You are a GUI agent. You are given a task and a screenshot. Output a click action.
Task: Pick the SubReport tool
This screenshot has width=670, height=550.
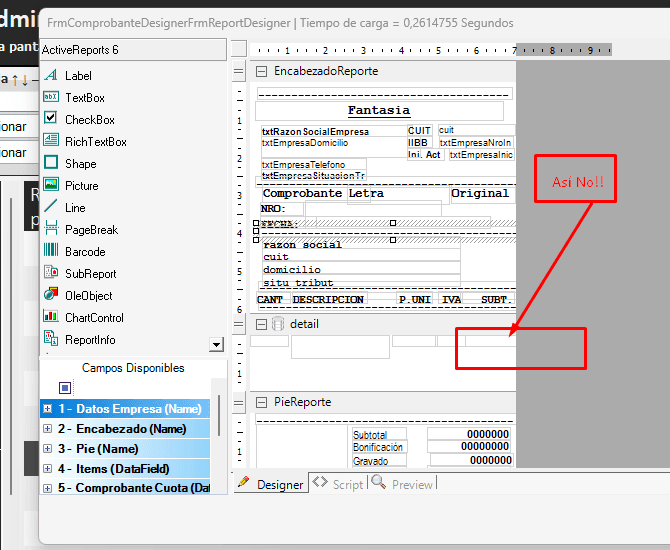click(x=90, y=274)
